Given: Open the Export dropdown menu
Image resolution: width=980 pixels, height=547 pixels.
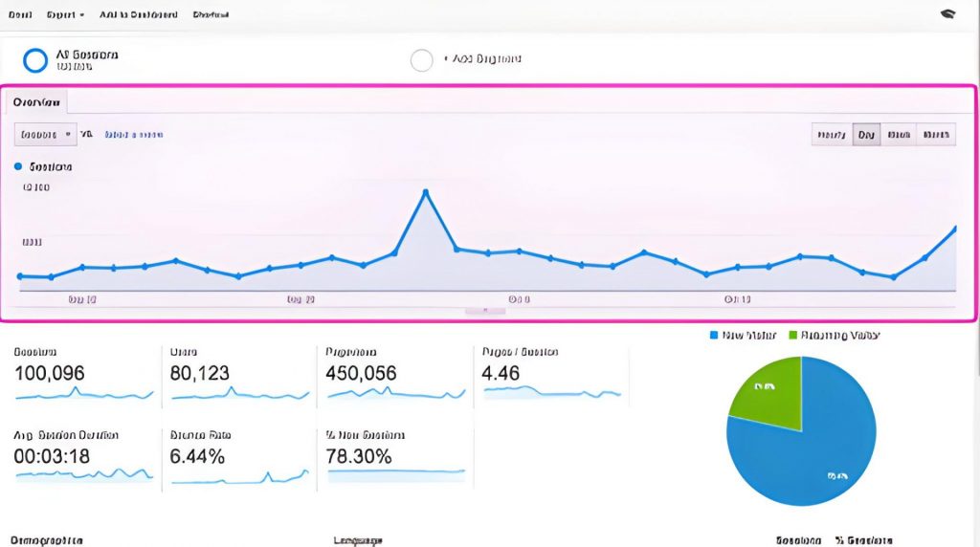Looking at the screenshot, I should 65,15.
